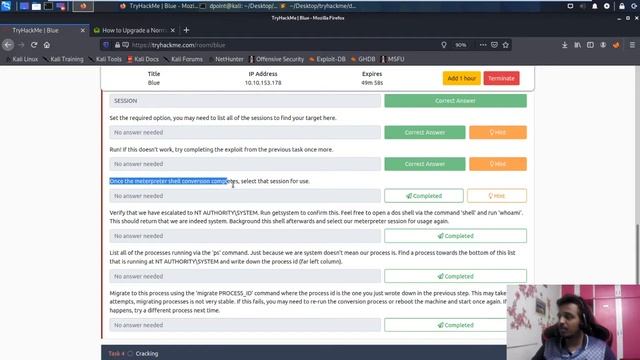640x360 pixels.
Task: Click the browser forward arrow
Action: coord(21,45)
